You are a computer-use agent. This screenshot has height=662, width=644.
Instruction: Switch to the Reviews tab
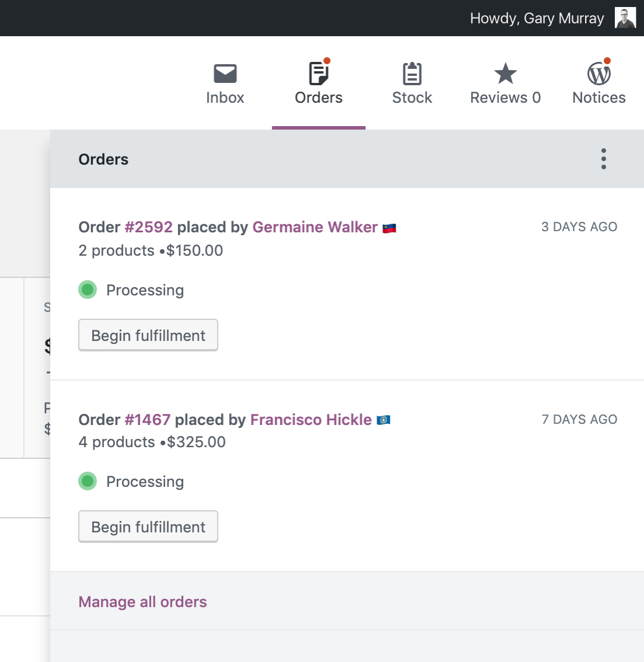click(x=504, y=85)
